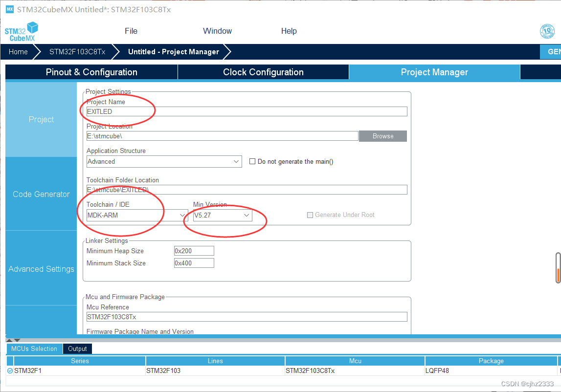Click the Generate Code button
This screenshot has height=392, width=561.
[551, 51]
